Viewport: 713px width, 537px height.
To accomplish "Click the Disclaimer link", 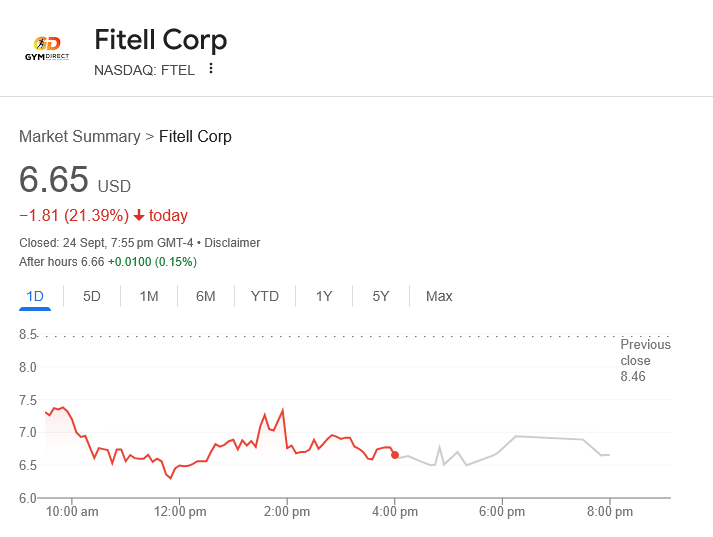I will point(233,243).
